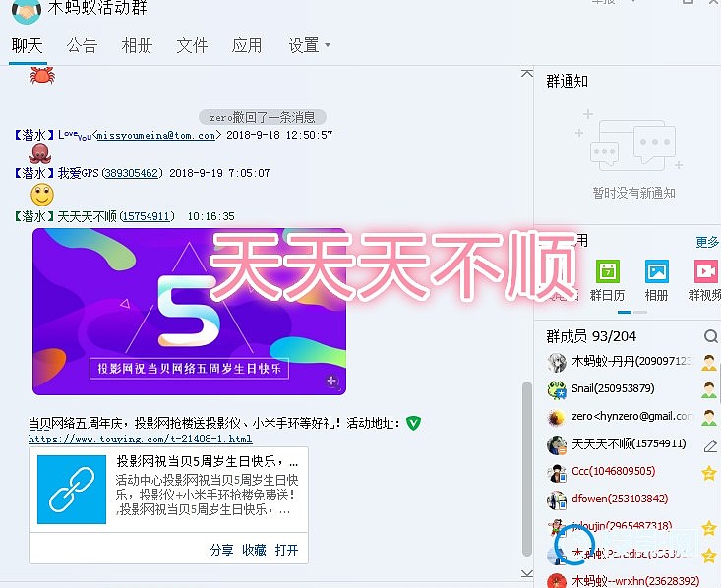Expand the 设置 dropdown menu
This screenshot has width=721, height=588.
[310, 45]
